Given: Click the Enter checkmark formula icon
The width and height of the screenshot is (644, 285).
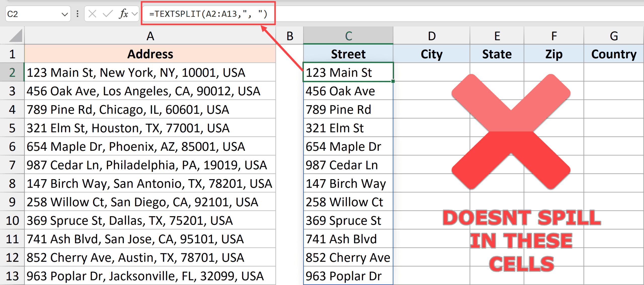Looking at the screenshot, I should coord(107,14).
